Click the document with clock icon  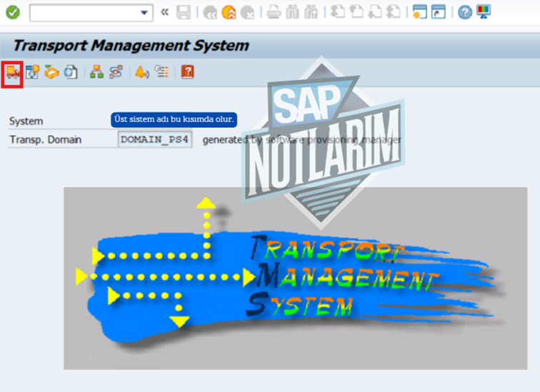click(71, 72)
